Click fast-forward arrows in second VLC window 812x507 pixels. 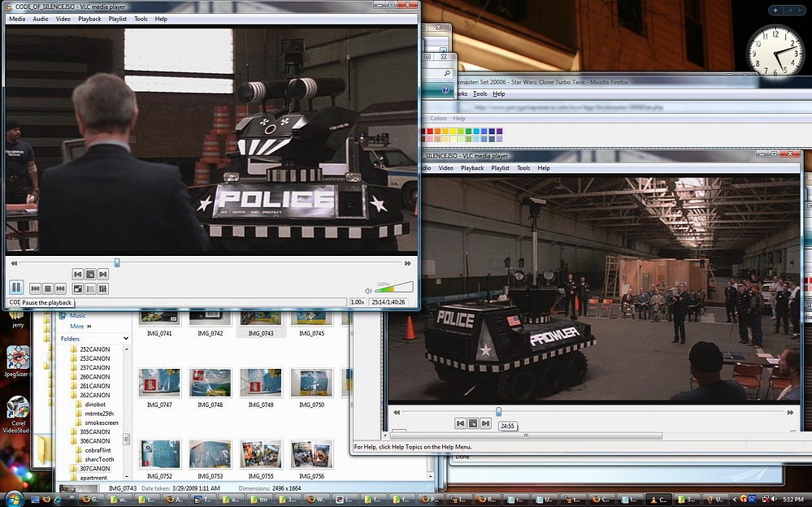tap(790, 412)
